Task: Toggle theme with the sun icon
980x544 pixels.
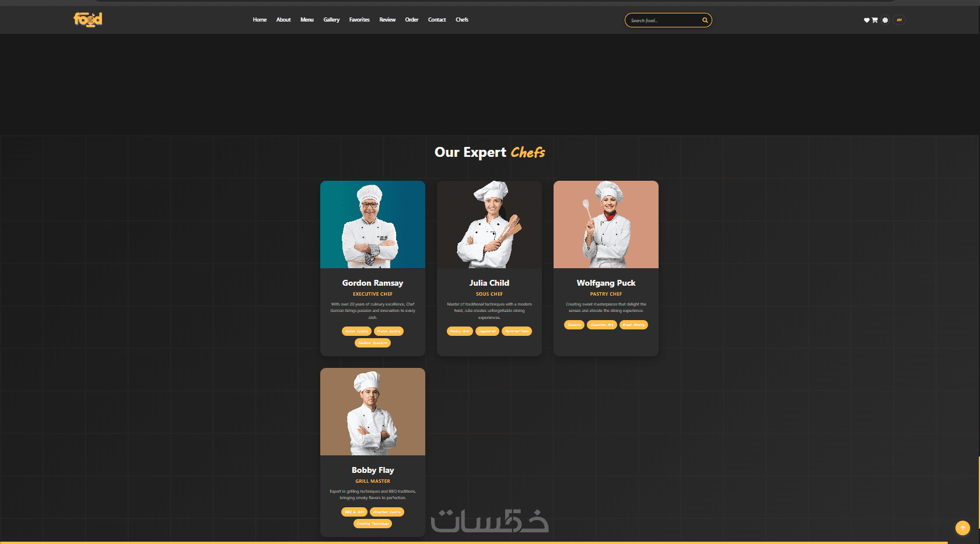Action: (x=885, y=20)
